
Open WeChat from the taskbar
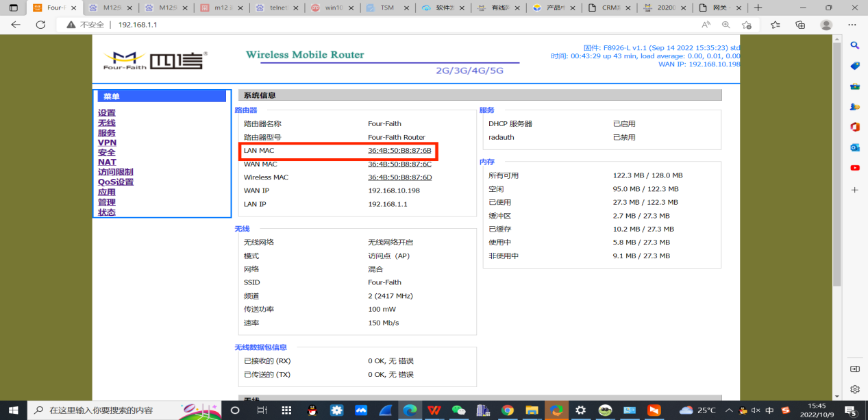pos(458,410)
